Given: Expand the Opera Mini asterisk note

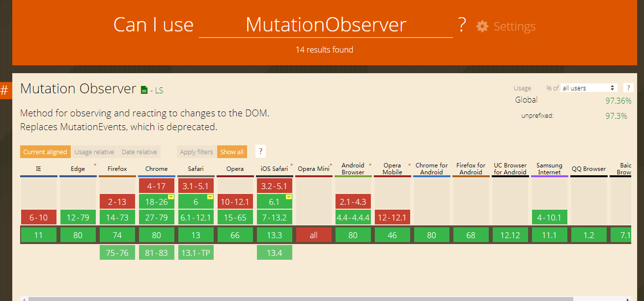Looking at the screenshot, I should tap(331, 165).
